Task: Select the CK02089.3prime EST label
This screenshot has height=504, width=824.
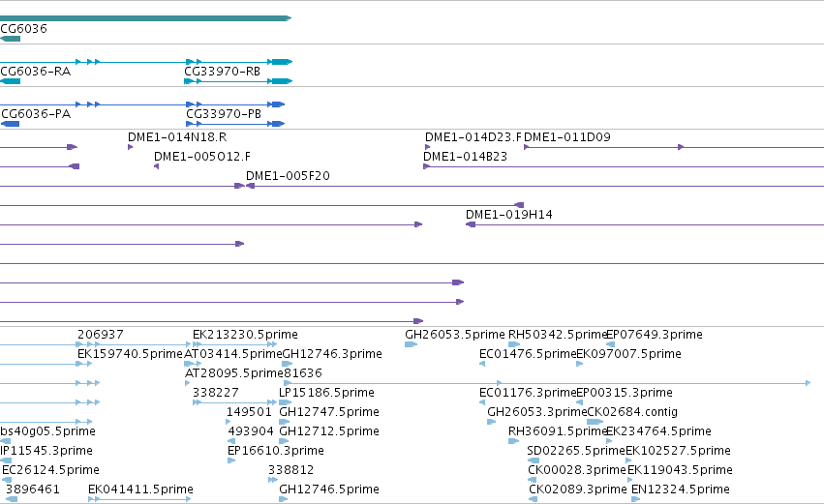Action: pos(578,489)
